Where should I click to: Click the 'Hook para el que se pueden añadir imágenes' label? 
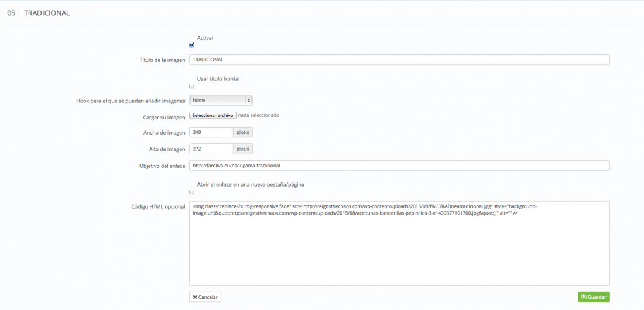(131, 101)
